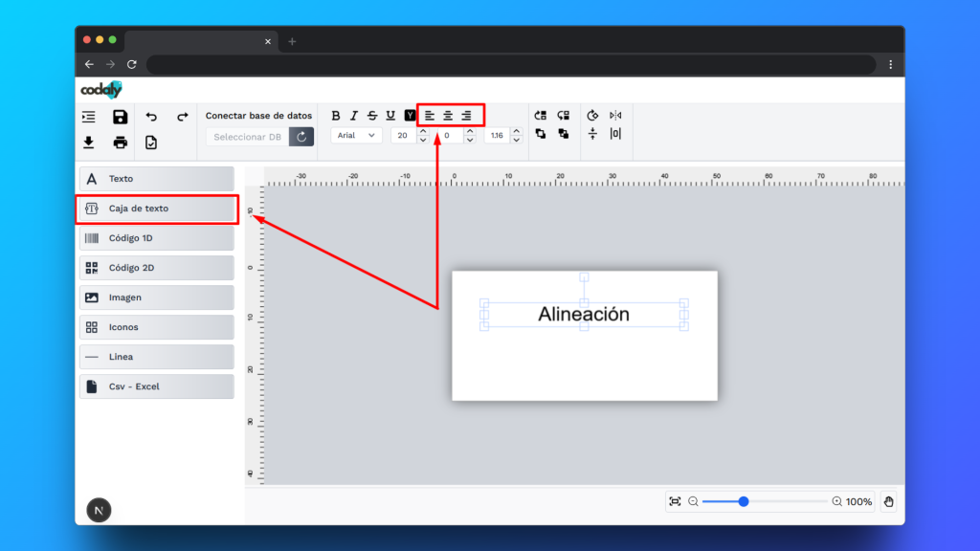This screenshot has width=980, height=551.
Task: Align text to the left
Action: (x=430, y=116)
